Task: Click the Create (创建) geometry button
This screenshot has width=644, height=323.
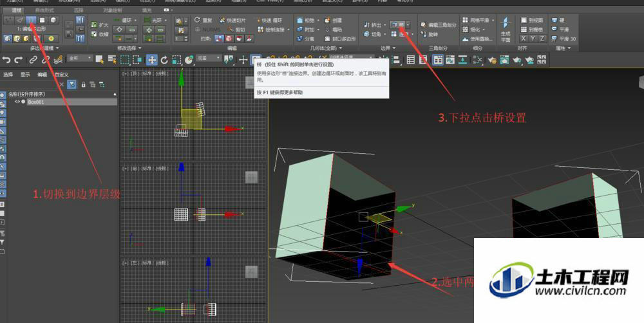Action: [333, 20]
